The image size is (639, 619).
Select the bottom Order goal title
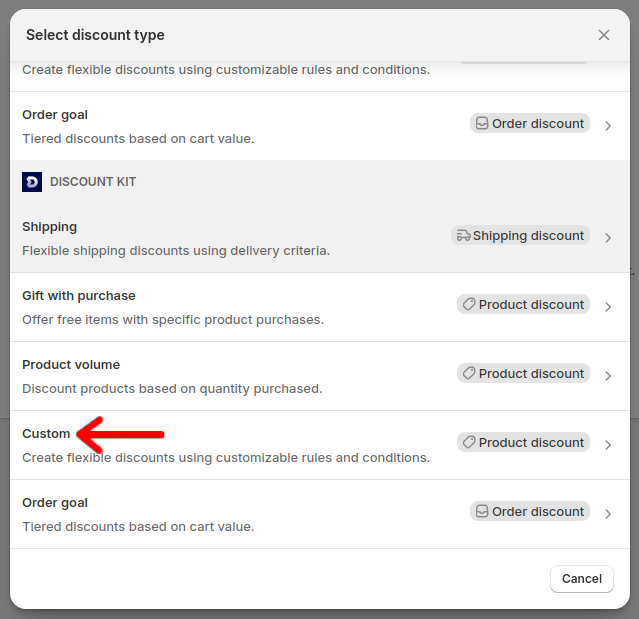55,503
